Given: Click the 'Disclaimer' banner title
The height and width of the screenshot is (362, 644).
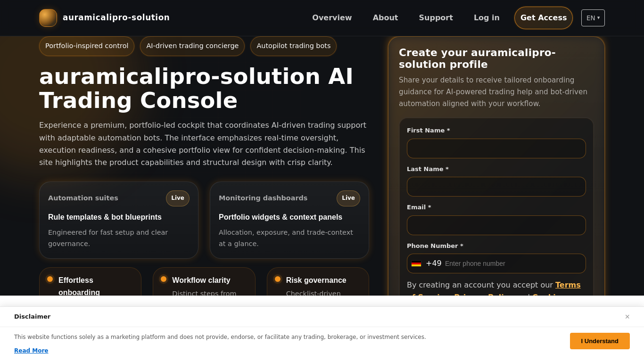Looking at the screenshot, I should coord(32,317).
